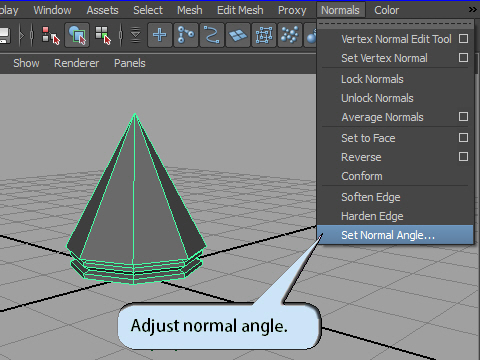Toggle the Deformations selection mask icon
Viewport: 480px width, 360px height.
point(264,35)
